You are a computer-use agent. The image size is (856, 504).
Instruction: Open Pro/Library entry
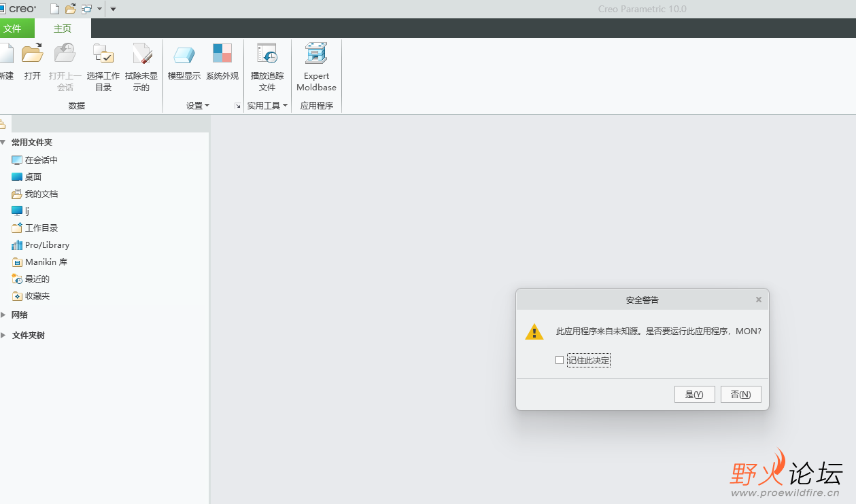click(x=40, y=245)
